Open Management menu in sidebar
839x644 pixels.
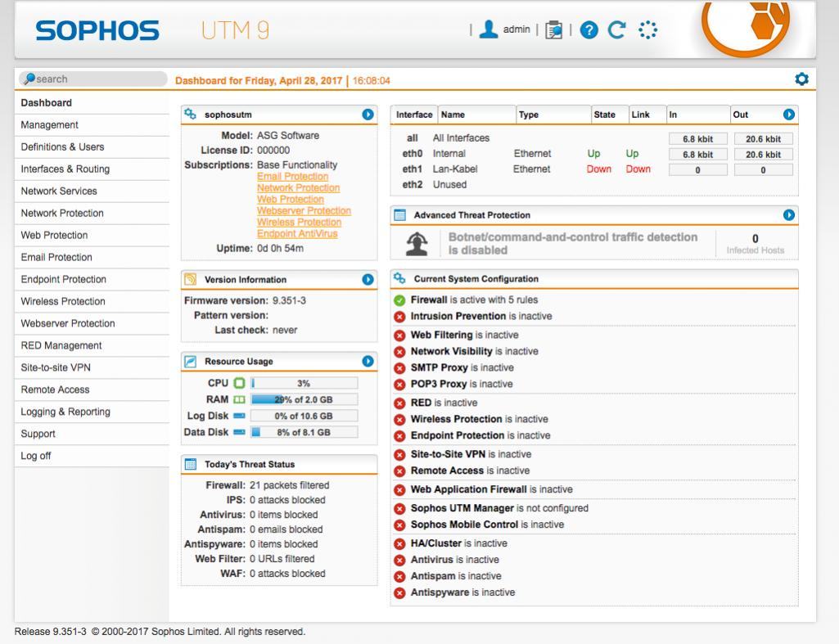pos(92,124)
